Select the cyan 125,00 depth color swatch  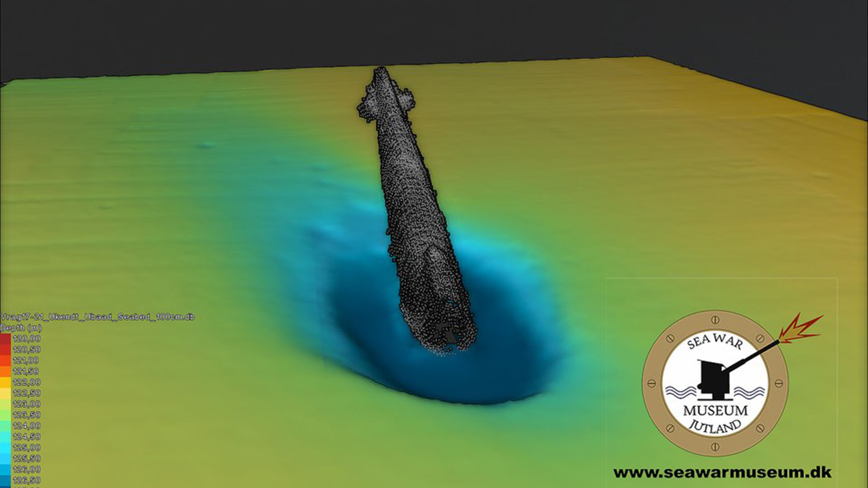coord(5,447)
